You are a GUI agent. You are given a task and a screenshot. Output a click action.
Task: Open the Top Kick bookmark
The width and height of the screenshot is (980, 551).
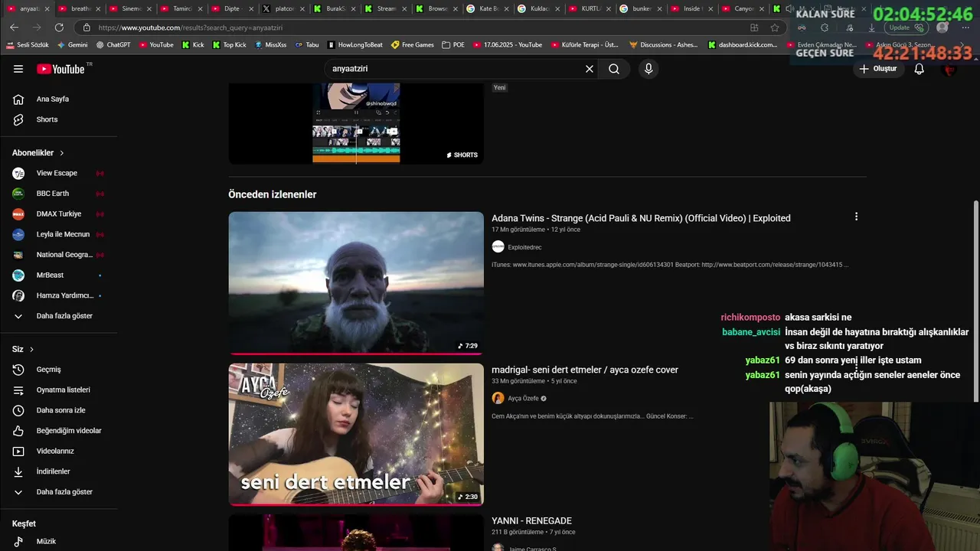pos(228,44)
